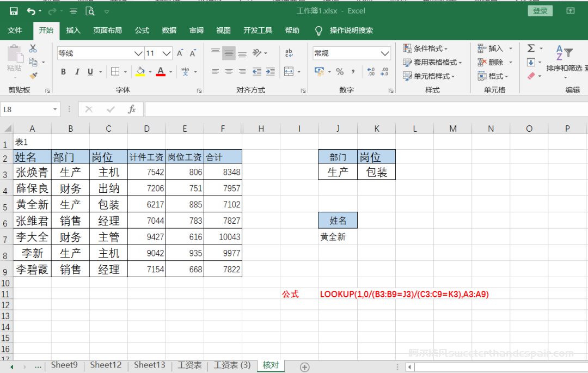Expand the Name Box L8 dropdown arrow

[x=55, y=109]
